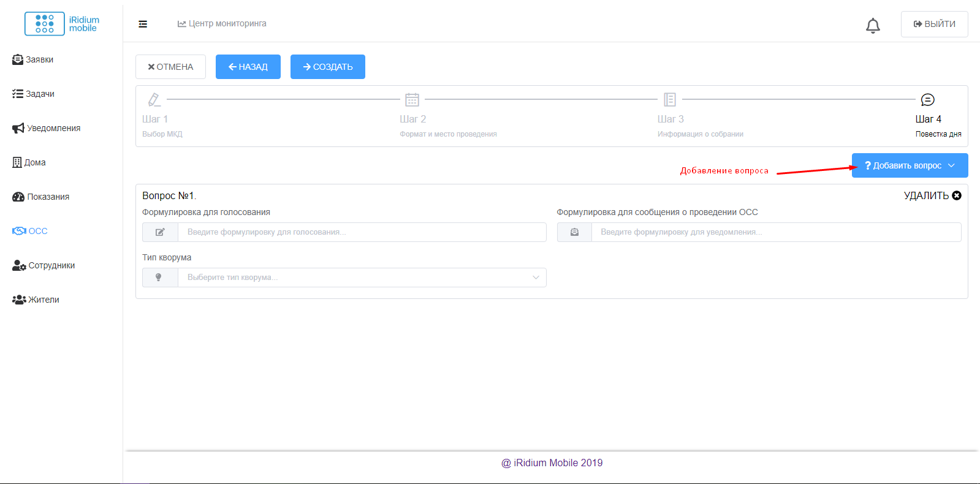The height and width of the screenshot is (484, 980).
Task: Log out with the ВЫЙТИ button
Action: tap(935, 24)
